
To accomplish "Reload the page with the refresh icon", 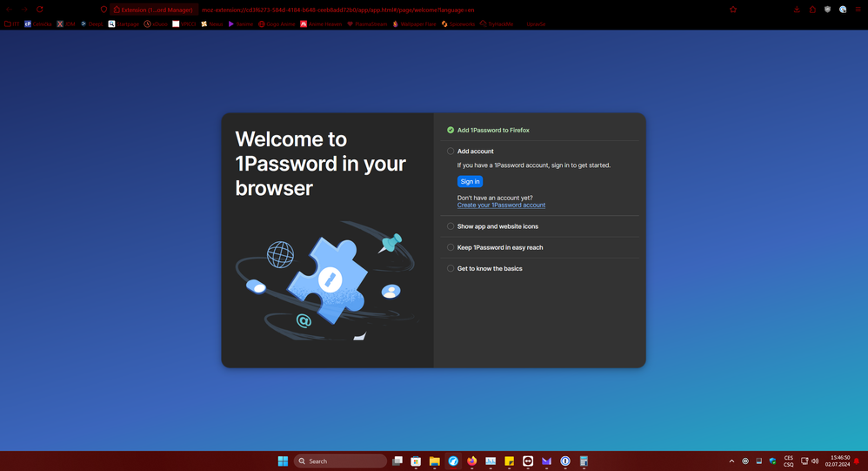I will (x=40, y=10).
